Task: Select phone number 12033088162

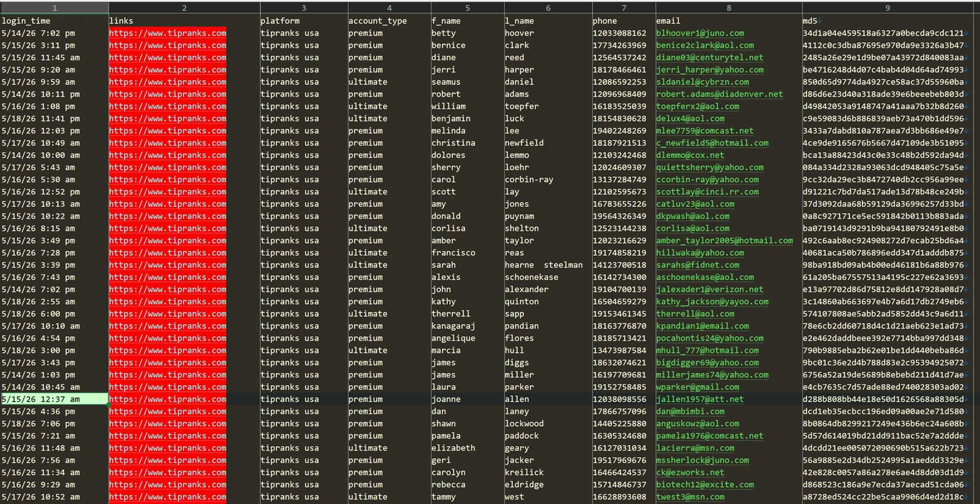Action: point(619,33)
